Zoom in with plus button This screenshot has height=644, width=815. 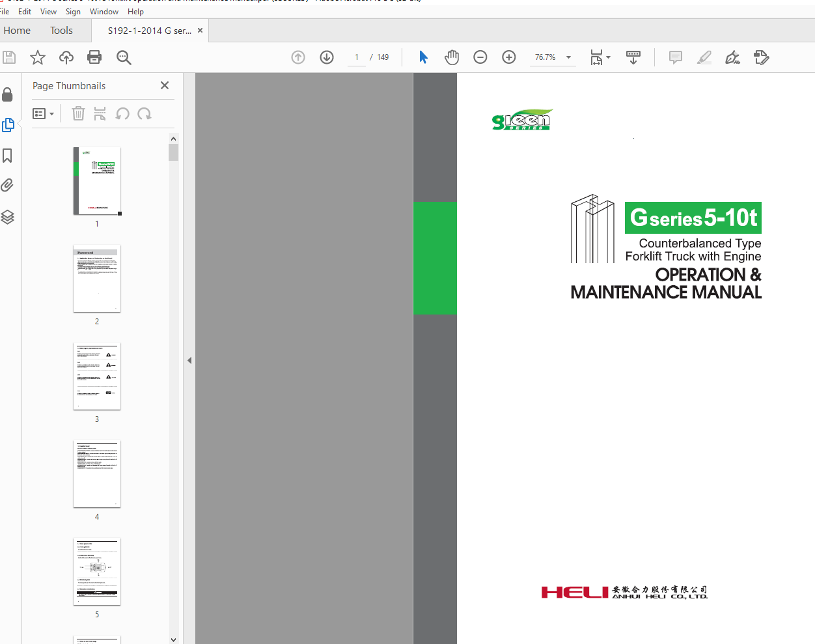coord(509,57)
